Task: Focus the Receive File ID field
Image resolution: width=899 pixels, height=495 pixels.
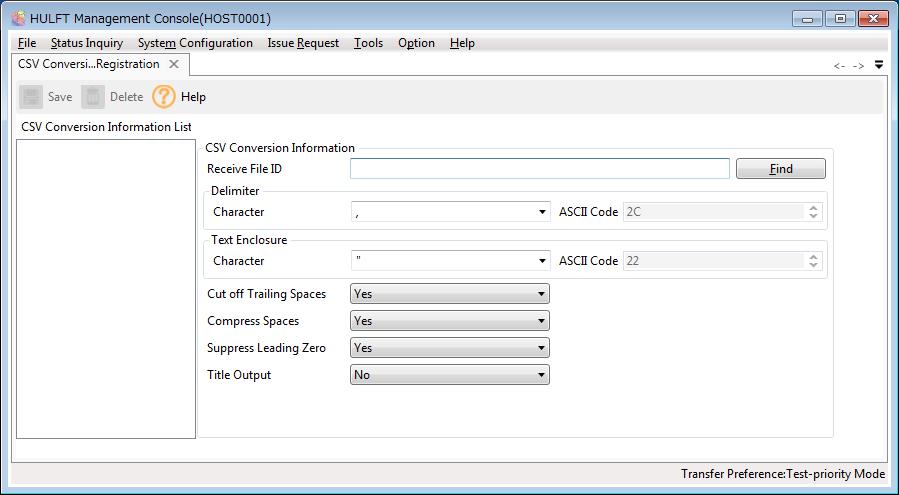Action: coord(540,169)
